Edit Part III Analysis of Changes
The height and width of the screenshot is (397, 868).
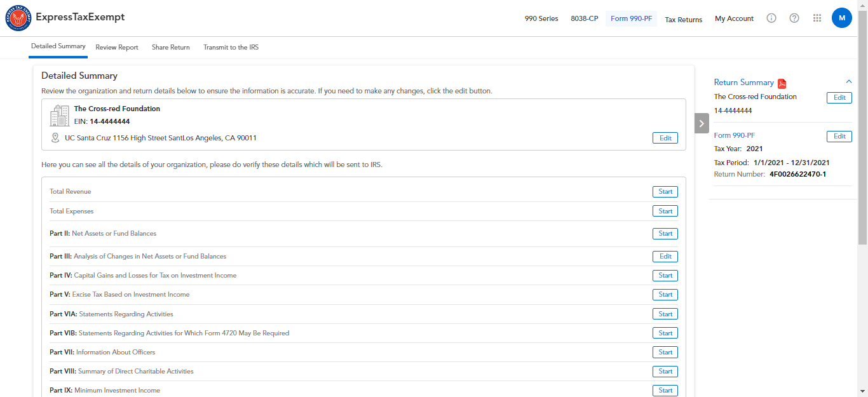click(665, 257)
